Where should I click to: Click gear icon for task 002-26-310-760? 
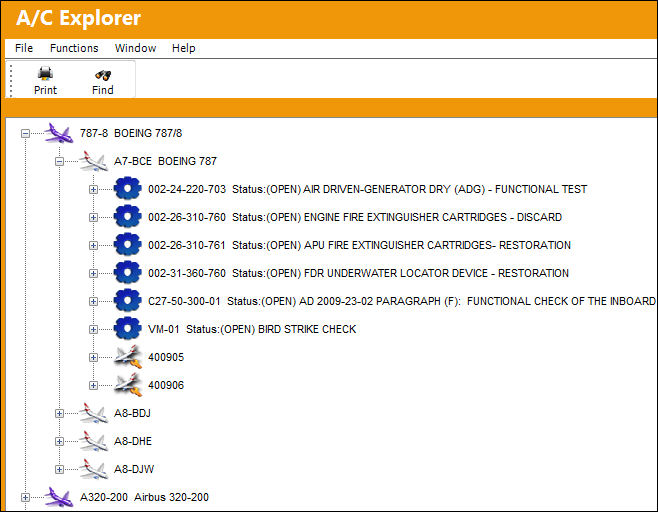pyautogui.click(x=128, y=217)
